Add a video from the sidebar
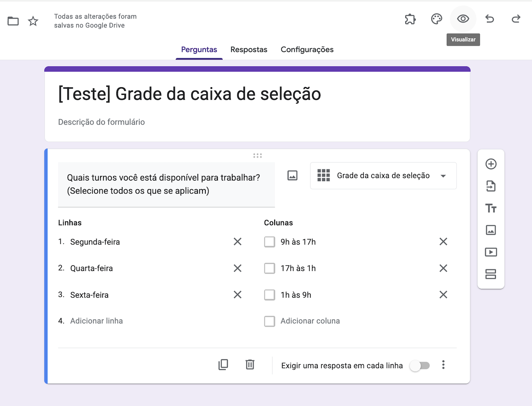 (491, 252)
